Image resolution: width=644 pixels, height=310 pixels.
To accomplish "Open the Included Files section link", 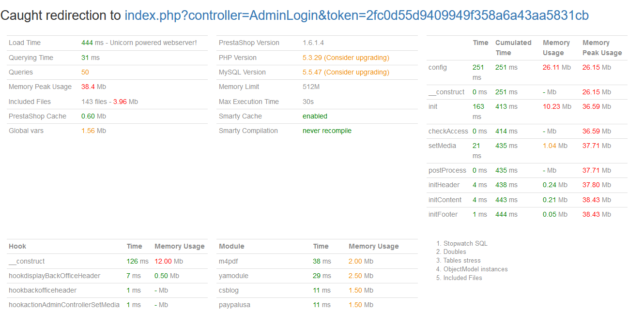I will pyautogui.click(x=462, y=278).
